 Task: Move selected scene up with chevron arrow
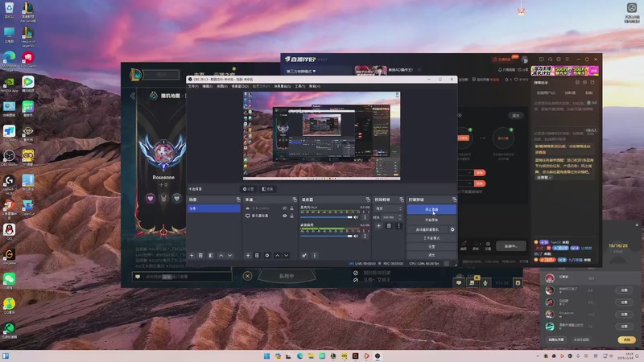(x=220, y=255)
